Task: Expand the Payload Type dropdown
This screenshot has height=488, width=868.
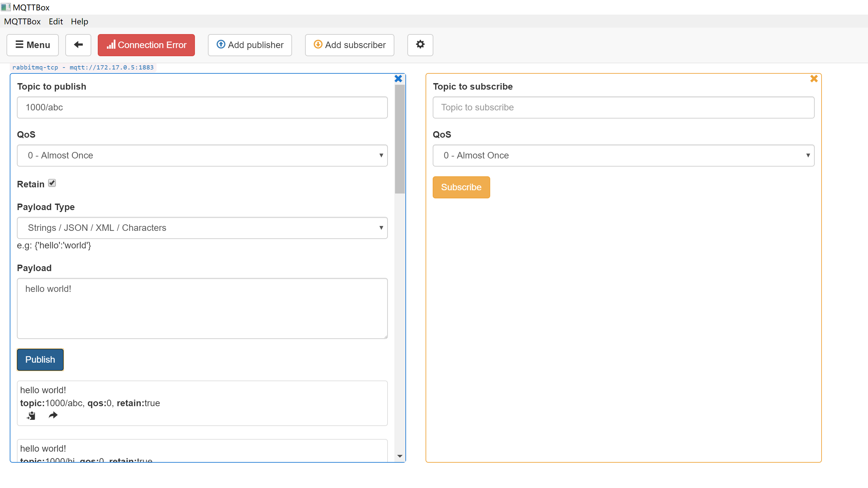Action: pyautogui.click(x=202, y=228)
